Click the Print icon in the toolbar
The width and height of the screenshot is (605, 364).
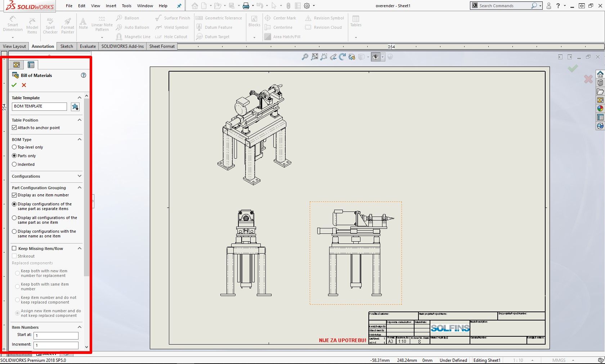246,6
